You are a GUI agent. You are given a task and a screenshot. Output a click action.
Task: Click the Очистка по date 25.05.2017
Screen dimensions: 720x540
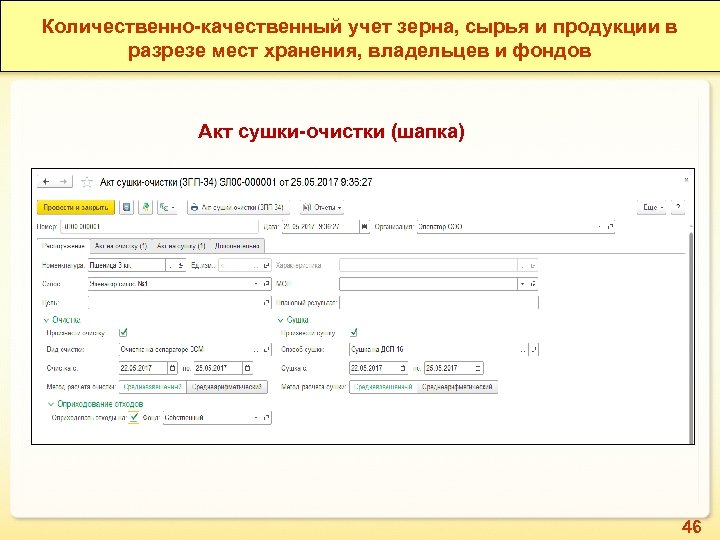click(217, 368)
